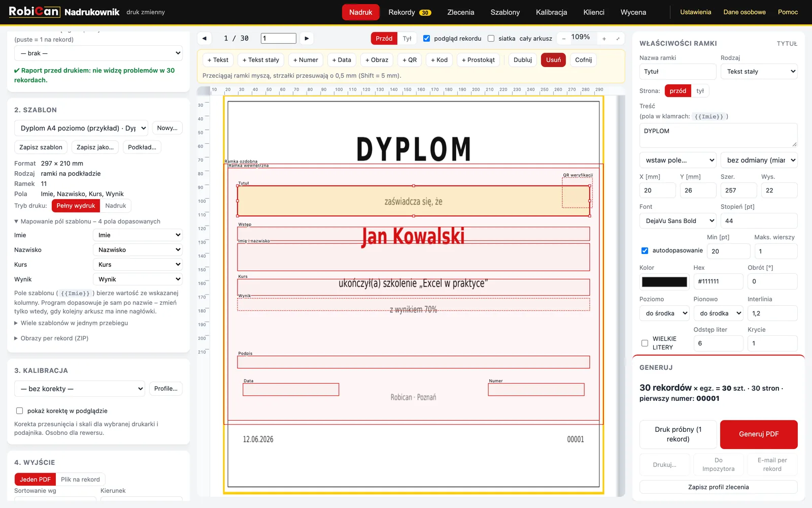This screenshot has width=812, height=508.
Task: Expand 'Wiele szablonów w jednym przebiegu'
Action: point(71,323)
